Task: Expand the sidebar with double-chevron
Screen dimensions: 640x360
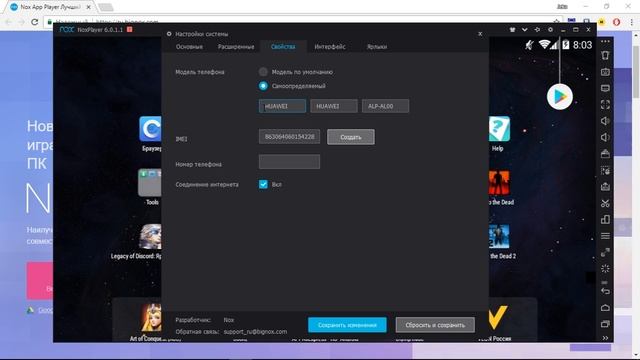Action: 605,338
